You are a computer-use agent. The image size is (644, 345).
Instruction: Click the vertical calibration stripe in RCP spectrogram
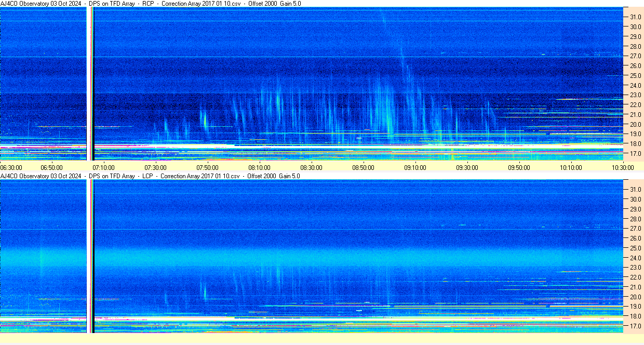point(90,83)
